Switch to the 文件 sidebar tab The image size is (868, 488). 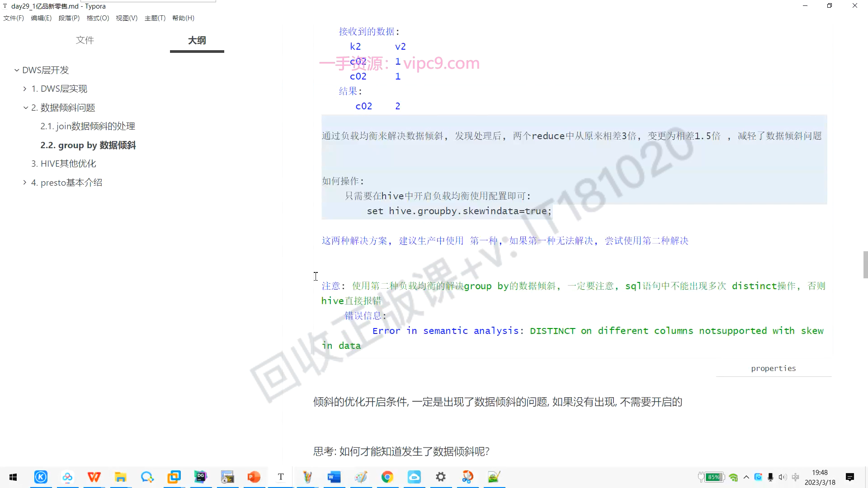(85, 40)
